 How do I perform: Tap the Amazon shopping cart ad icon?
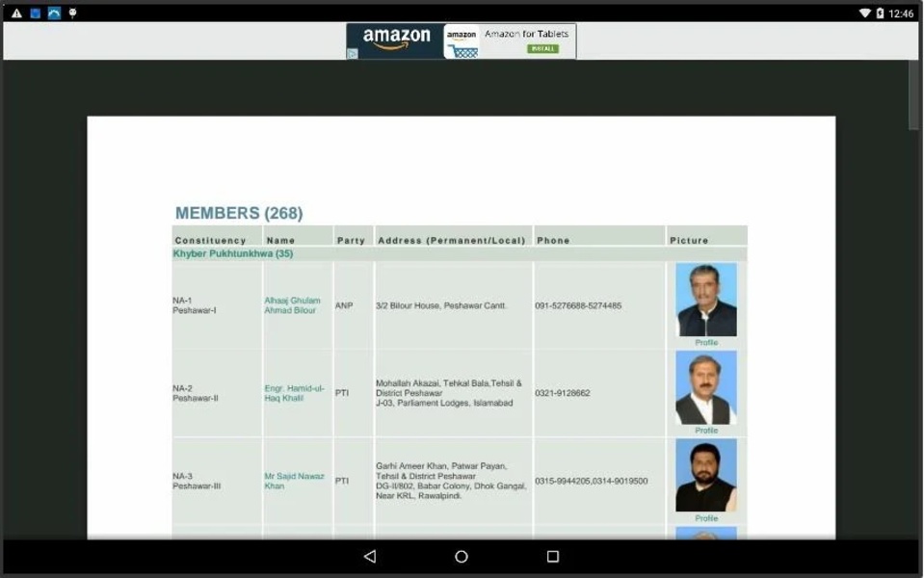click(462, 41)
